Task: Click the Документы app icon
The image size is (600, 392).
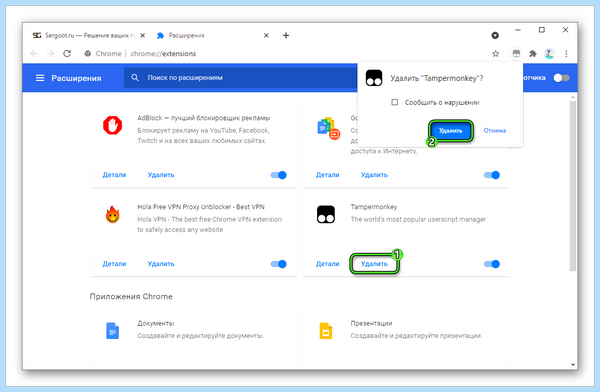Action: [112, 331]
